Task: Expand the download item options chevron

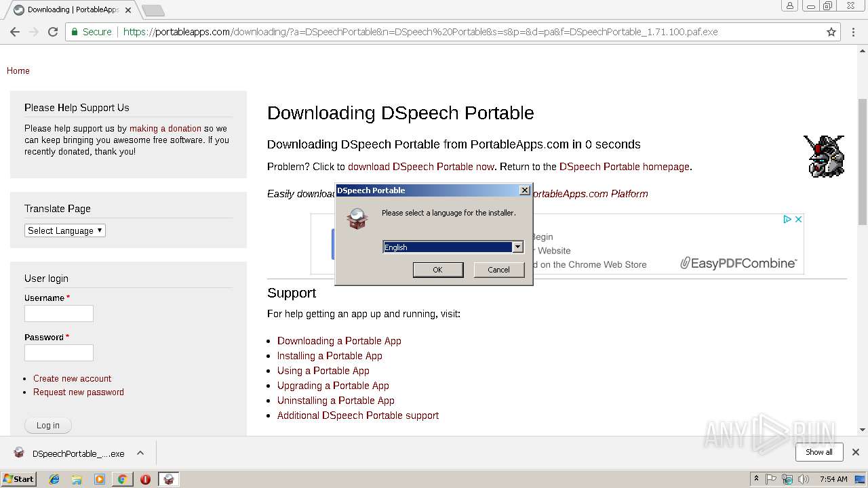Action: (140, 453)
